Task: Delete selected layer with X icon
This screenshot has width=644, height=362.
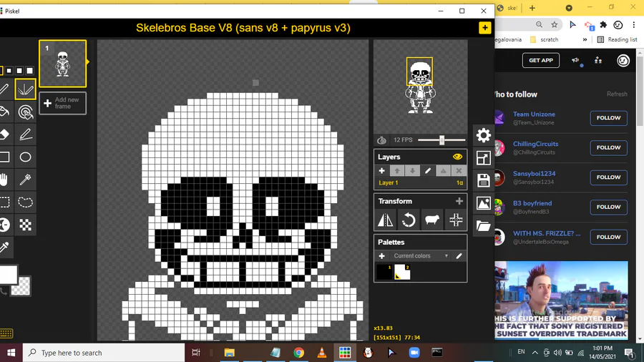Action: click(x=459, y=171)
